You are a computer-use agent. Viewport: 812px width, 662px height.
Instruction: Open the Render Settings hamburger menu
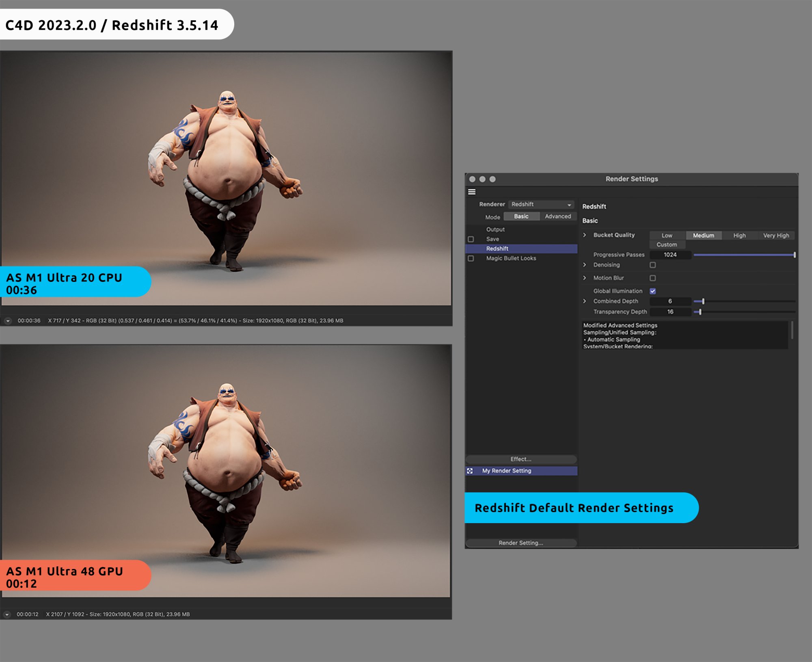point(472,192)
